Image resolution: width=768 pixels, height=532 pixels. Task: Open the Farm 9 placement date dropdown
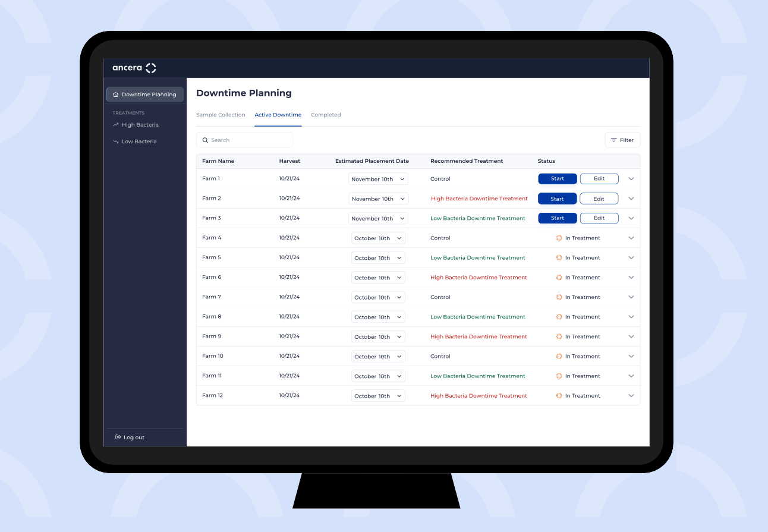click(x=378, y=336)
